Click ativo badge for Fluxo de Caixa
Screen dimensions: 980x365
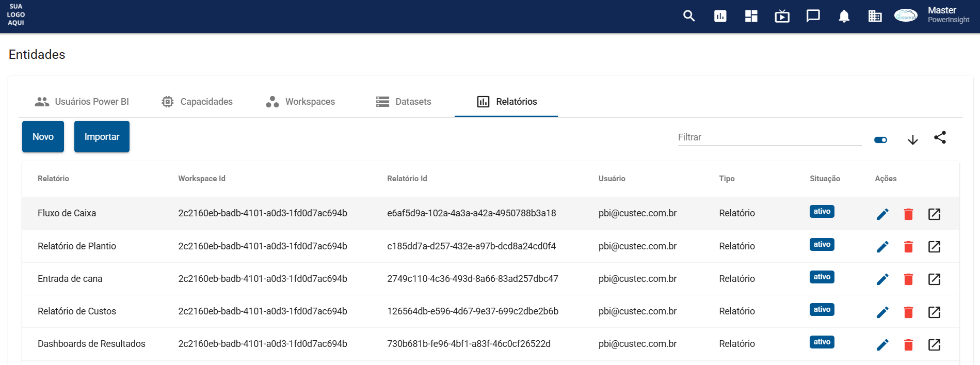coord(822,211)
